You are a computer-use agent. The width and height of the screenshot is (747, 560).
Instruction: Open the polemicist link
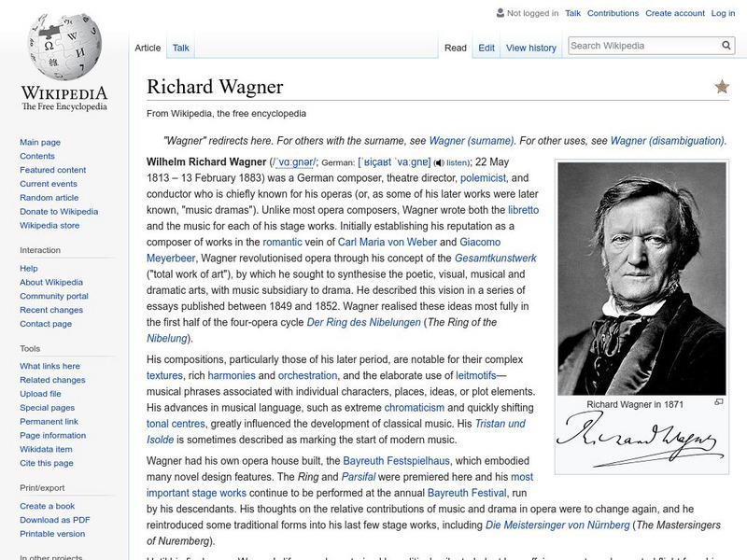[483, 178]
